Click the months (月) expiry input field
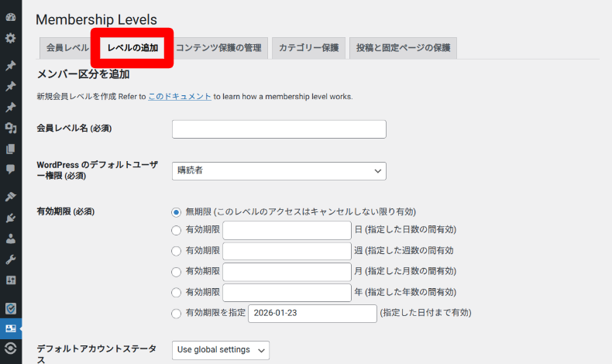The height and width of the screenshot is (364, 612). coord(287,272)
